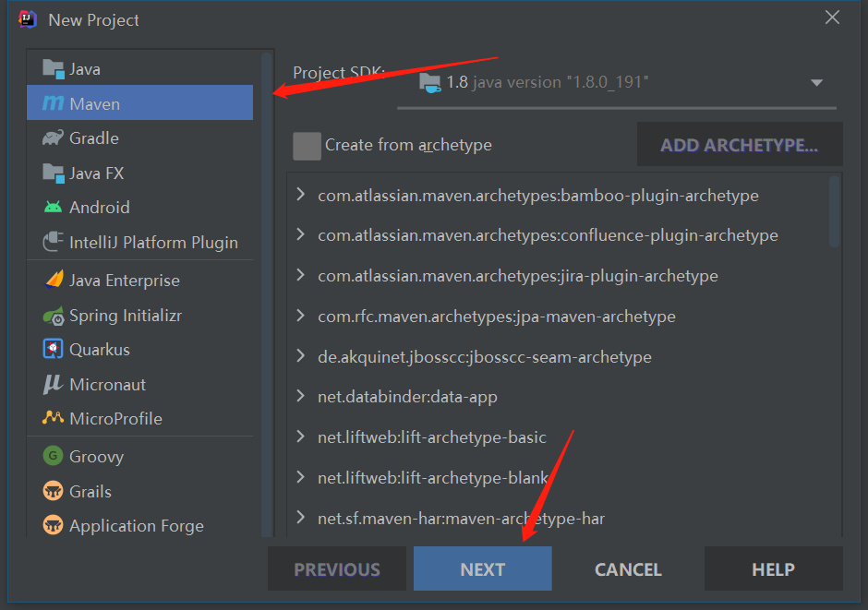Image resolution: width=868 pixels, height=610 pixels.
Task: Click the project type list scrollbar
Action: tap(266, 293)
